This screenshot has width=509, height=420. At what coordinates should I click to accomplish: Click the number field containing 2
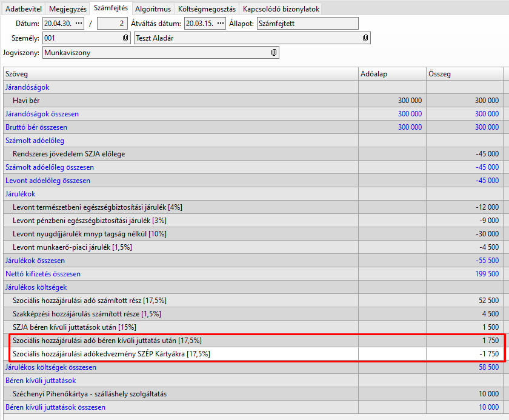click(x=111, y=24)
